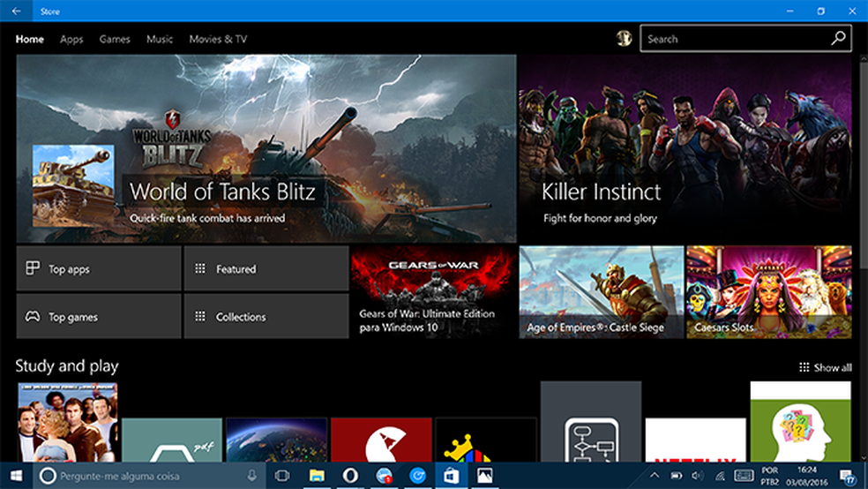This screenshot has height=489, width=868.
Task: Click the magnifying glass search icon
Action: tap(838, 38)
